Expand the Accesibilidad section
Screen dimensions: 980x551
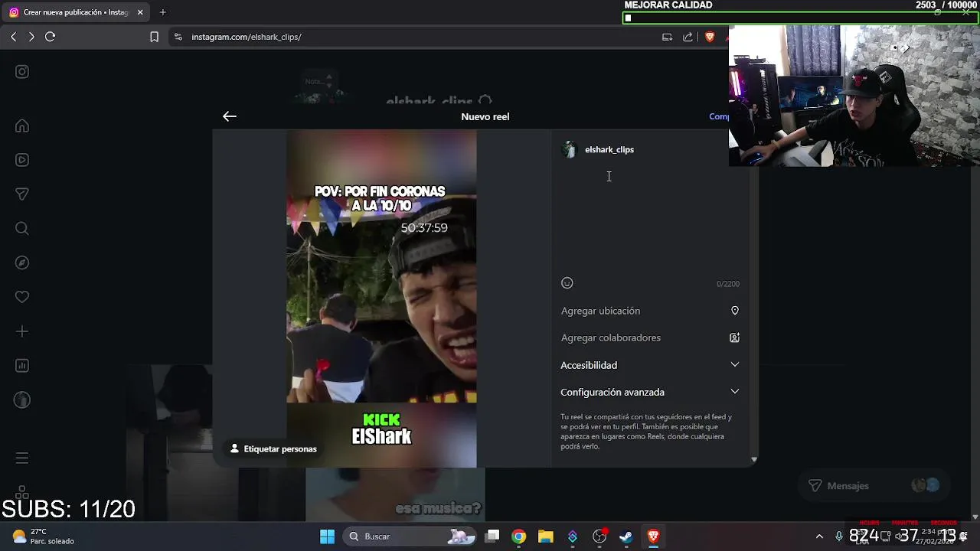650,365
